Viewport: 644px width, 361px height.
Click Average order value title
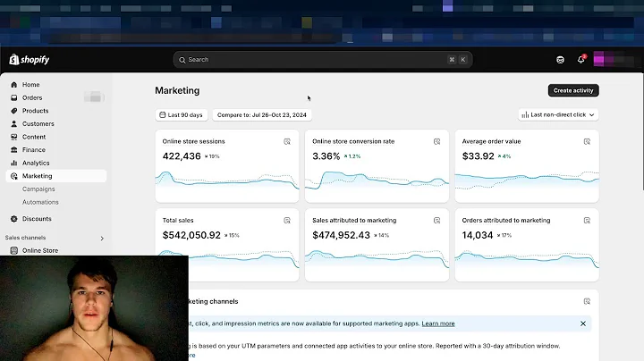tap(491, 141)
